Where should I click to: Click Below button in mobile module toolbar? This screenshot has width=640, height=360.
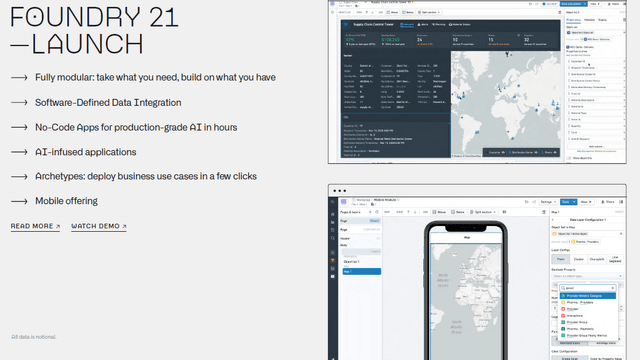(x=458, y=212)
